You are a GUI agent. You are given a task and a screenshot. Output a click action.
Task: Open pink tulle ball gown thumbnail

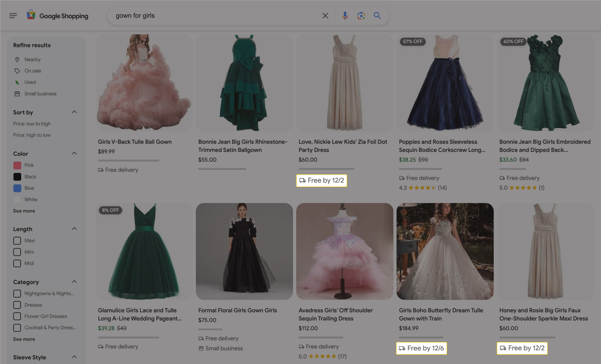(144, 83)
